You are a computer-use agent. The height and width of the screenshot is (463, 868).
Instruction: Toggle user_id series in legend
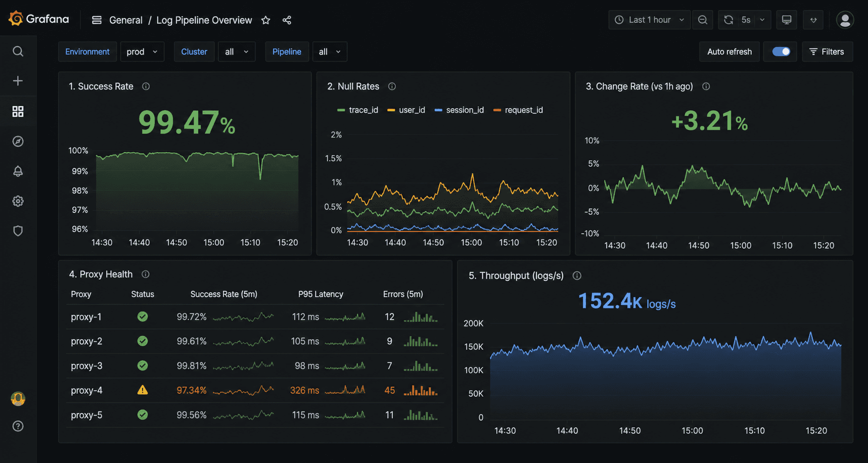tap(406, 110)
